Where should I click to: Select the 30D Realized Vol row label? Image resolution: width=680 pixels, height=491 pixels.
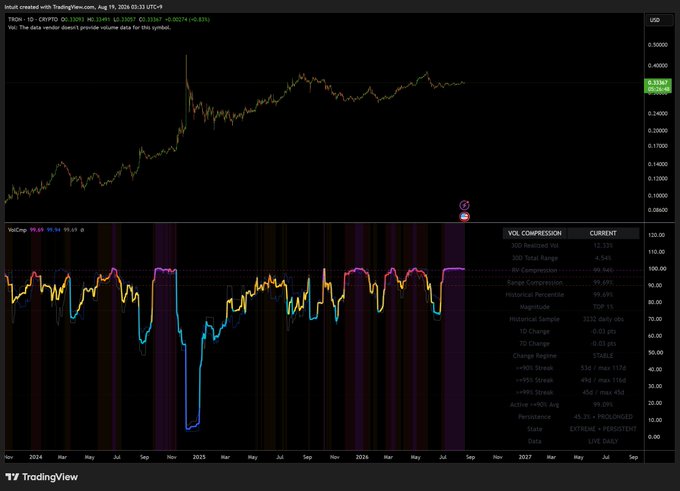[535, 246]
